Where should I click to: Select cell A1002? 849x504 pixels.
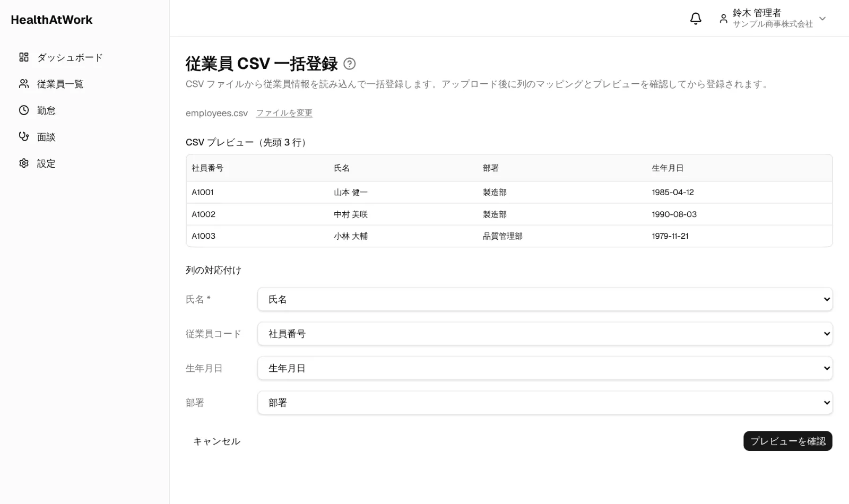tap(204, 214)
